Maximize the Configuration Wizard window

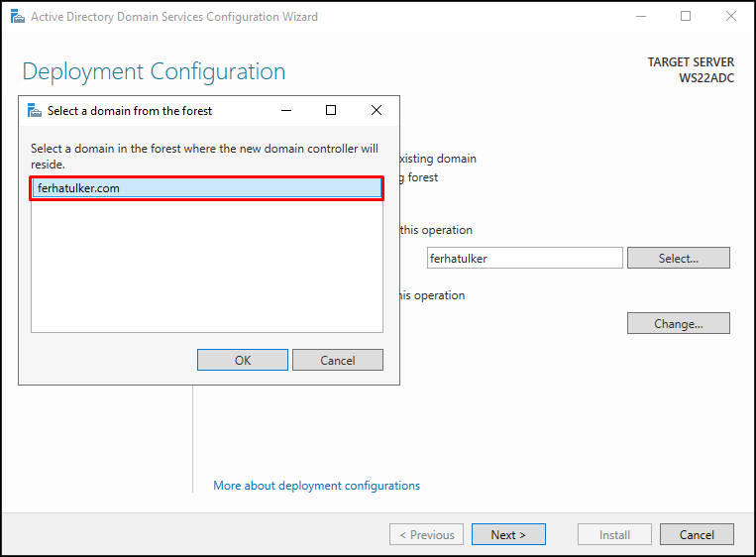point(685,17)
